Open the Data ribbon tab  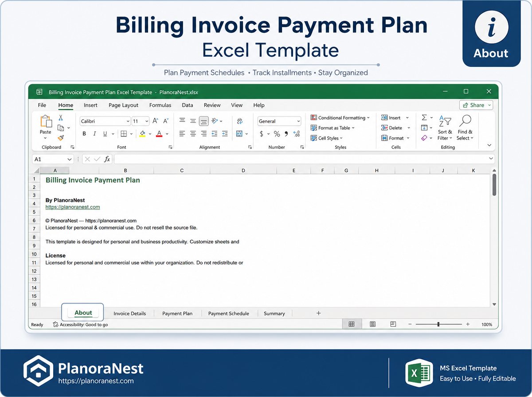[x=188, y=105]
